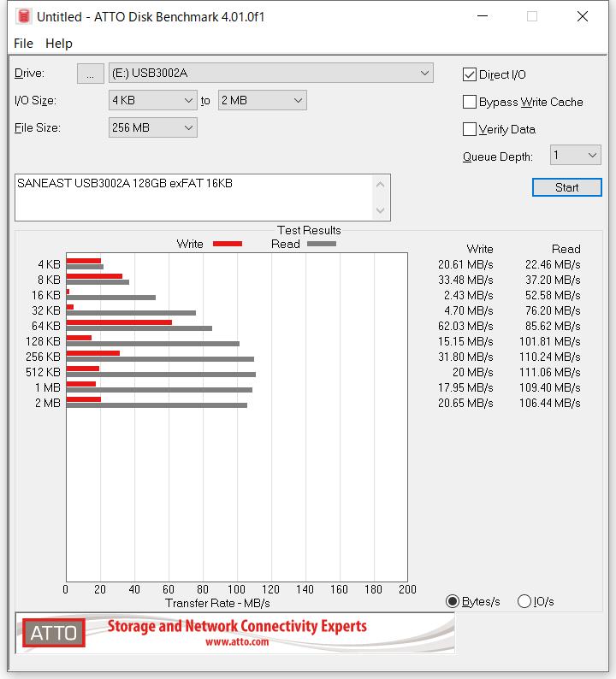Click the 512 KB gray read bar in chart
Screen dimensions: 616x679
tap(161, 375)
